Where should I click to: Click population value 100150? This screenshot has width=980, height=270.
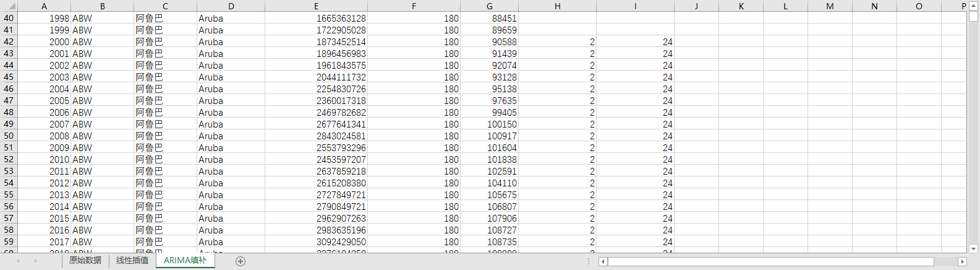pos(489,124)
